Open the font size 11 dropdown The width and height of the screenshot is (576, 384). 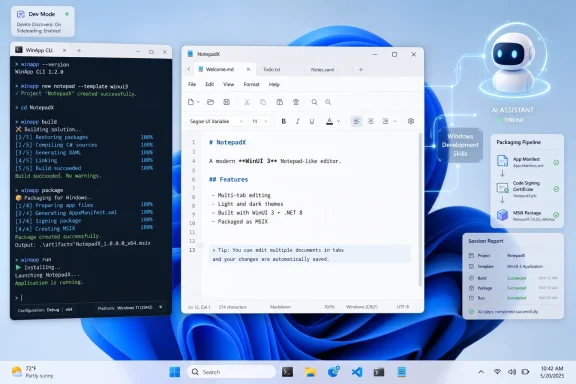point(260,121)
